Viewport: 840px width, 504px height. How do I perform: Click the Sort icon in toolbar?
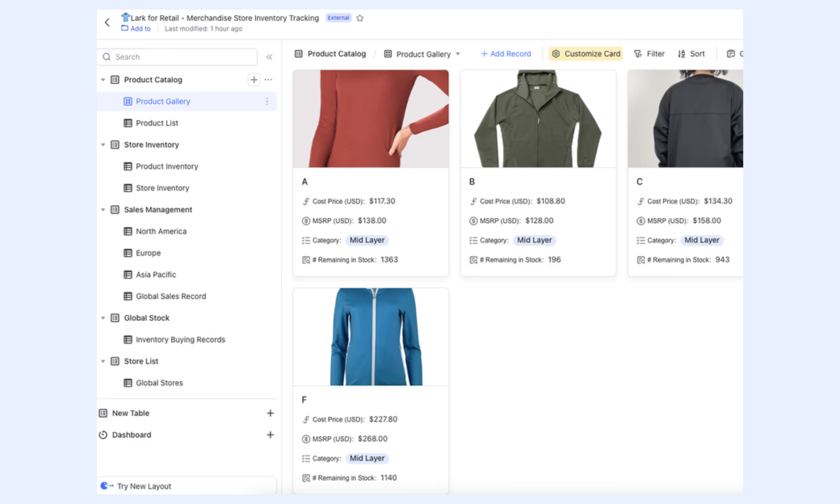point(681,54)
